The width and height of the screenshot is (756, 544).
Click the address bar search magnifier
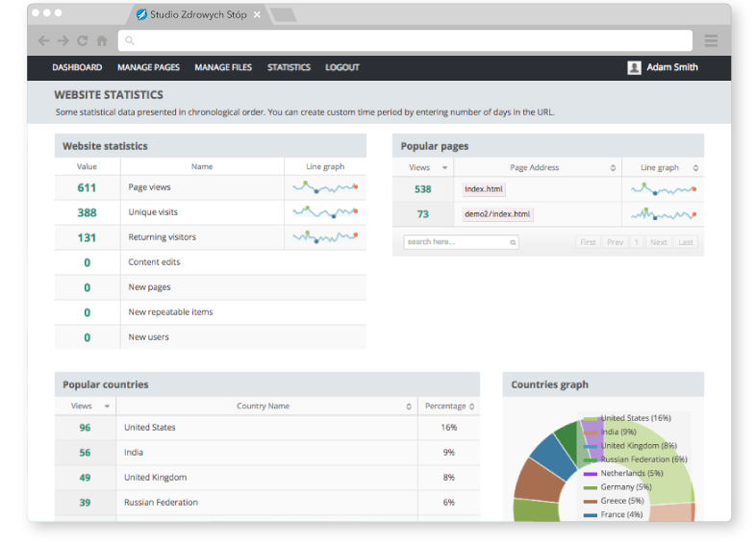point(130,41)
